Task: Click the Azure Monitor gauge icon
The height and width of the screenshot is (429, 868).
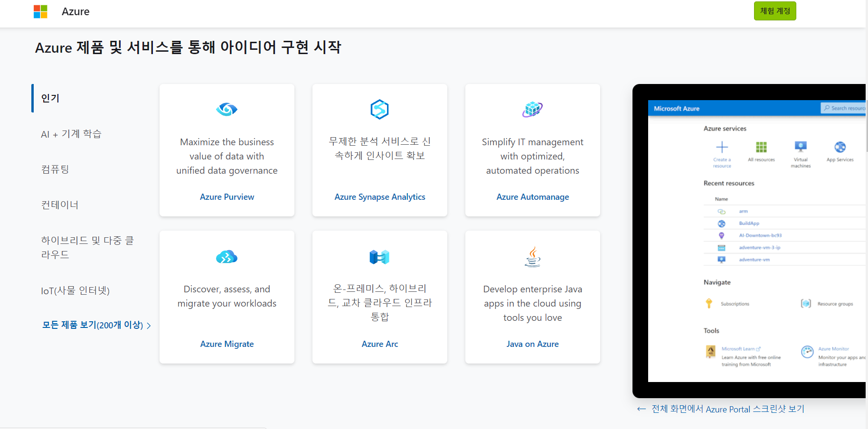Action: coord(807,352)
